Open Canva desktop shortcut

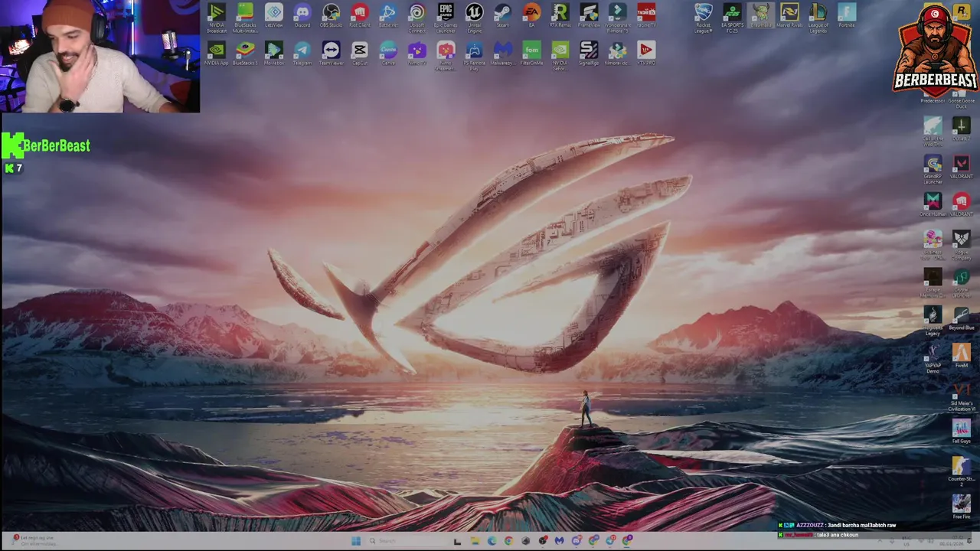(388, 53)
